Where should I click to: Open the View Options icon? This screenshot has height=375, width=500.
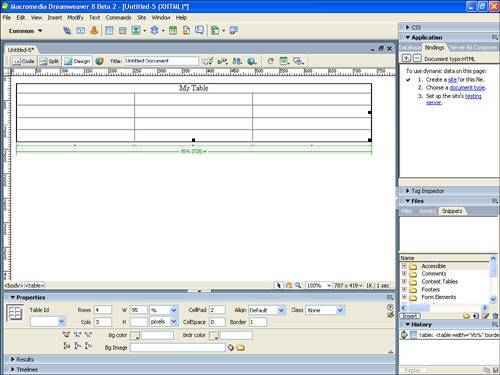pyautogui.click(x=284, y=61)
